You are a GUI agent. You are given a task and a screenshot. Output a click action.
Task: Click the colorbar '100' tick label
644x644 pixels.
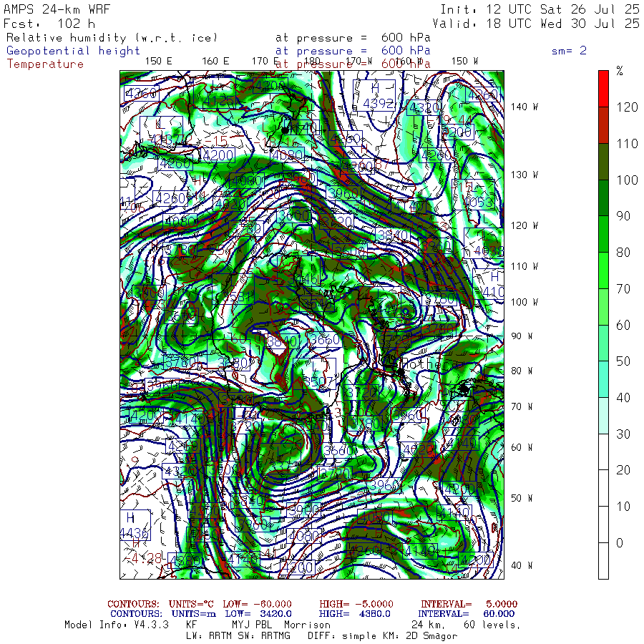pyautogui.click(x=627, y=180)
